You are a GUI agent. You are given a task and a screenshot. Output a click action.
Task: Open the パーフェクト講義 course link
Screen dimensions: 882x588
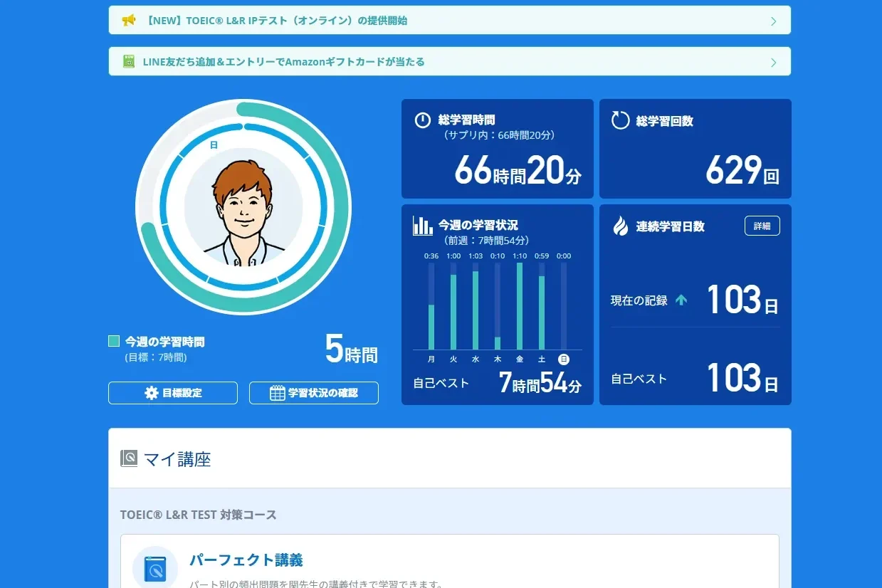tap(246, 560)
